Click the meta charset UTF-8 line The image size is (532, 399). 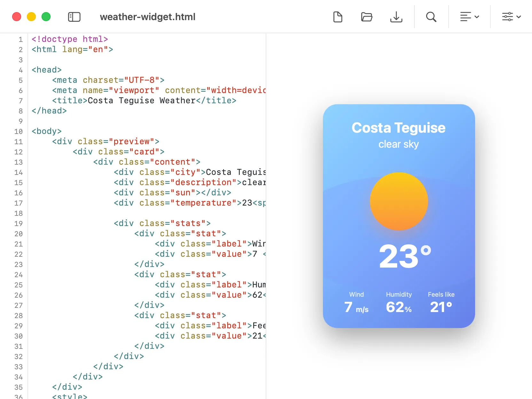pyautogui.click(x=108, y=80)
